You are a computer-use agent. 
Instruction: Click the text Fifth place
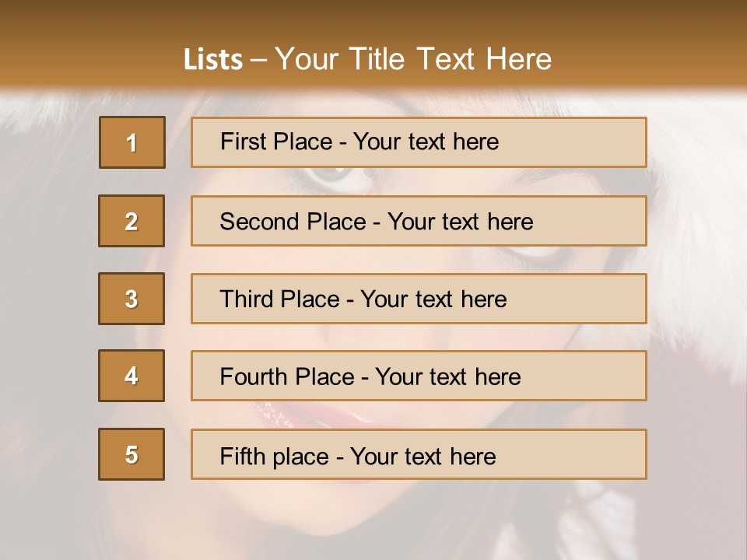(x=275, y=457)
